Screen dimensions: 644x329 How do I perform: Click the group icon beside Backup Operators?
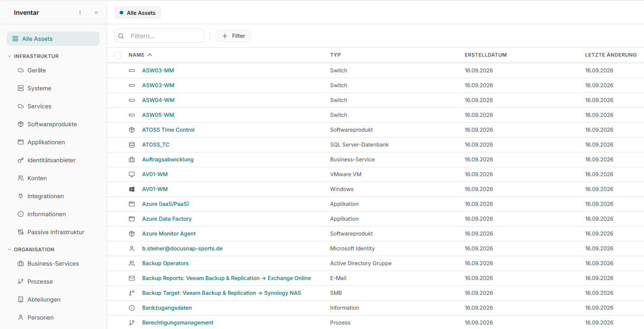(x=132, y=263)
